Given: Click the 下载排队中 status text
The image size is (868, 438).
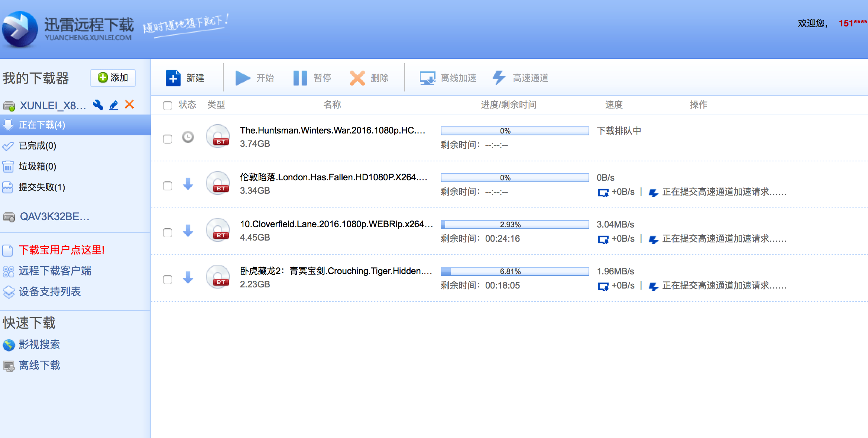Looking at the screenshot, I should tap(619, 131).
